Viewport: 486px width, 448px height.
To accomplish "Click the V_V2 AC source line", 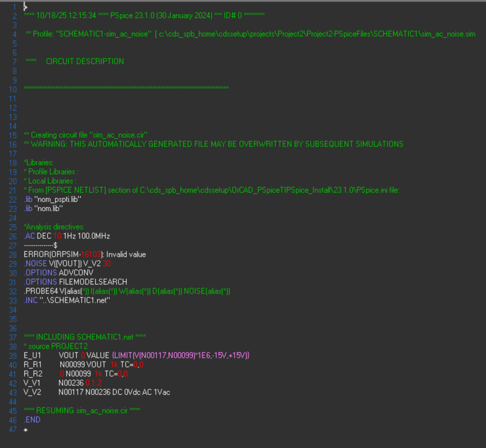I will coord(97,392).
